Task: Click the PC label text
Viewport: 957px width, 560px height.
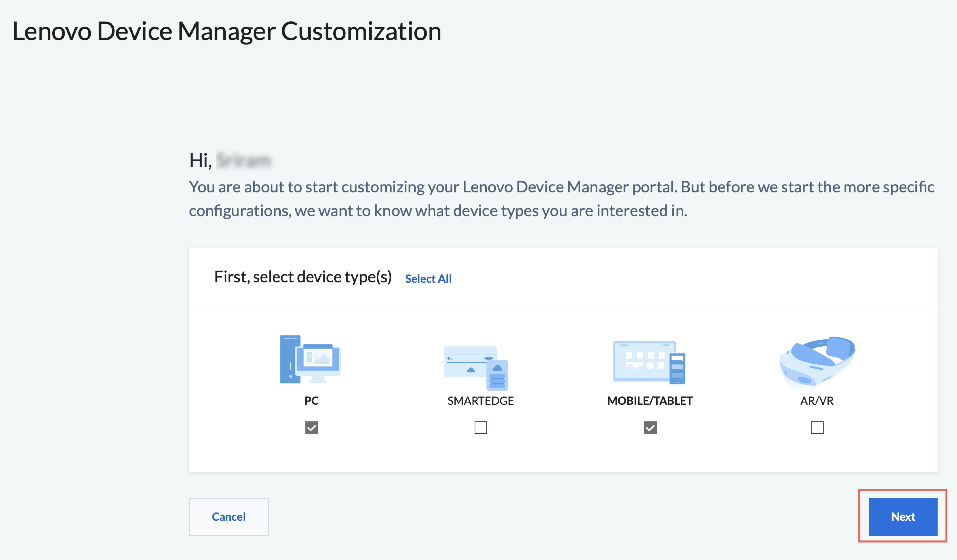Action: pyautogui.click(x=311, y=401)
